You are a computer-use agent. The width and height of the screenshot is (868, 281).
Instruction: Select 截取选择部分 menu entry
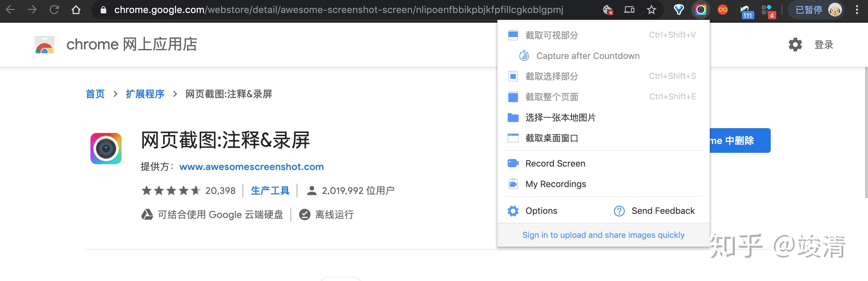[604, 76]
